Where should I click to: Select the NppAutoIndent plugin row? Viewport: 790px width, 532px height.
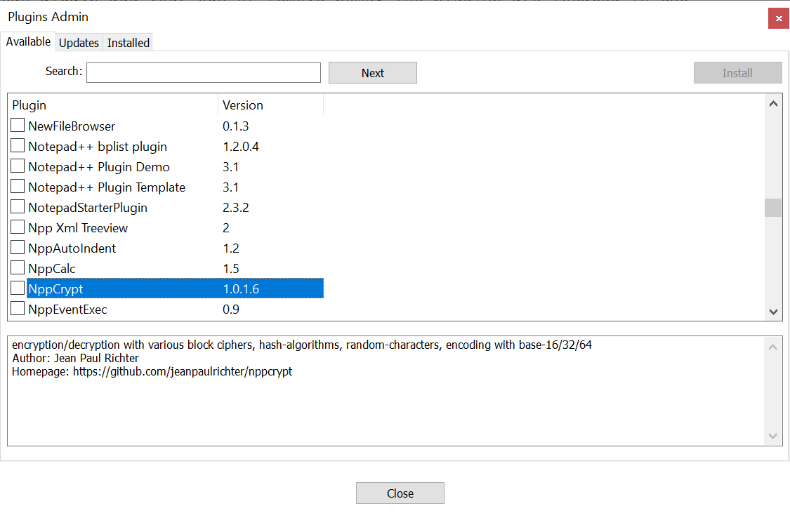(72, 248)
